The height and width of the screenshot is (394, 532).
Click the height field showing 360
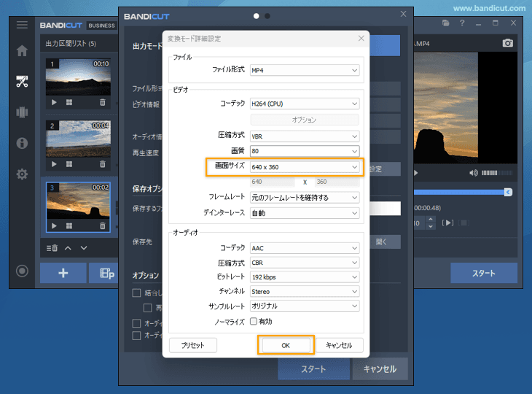(x=337, y=182)
